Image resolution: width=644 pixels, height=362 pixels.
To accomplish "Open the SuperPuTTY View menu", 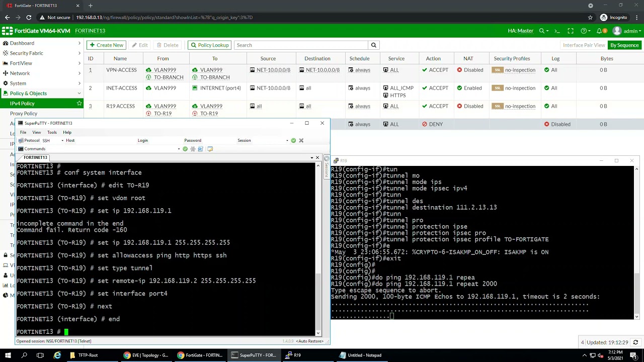I will pos(37,132).
